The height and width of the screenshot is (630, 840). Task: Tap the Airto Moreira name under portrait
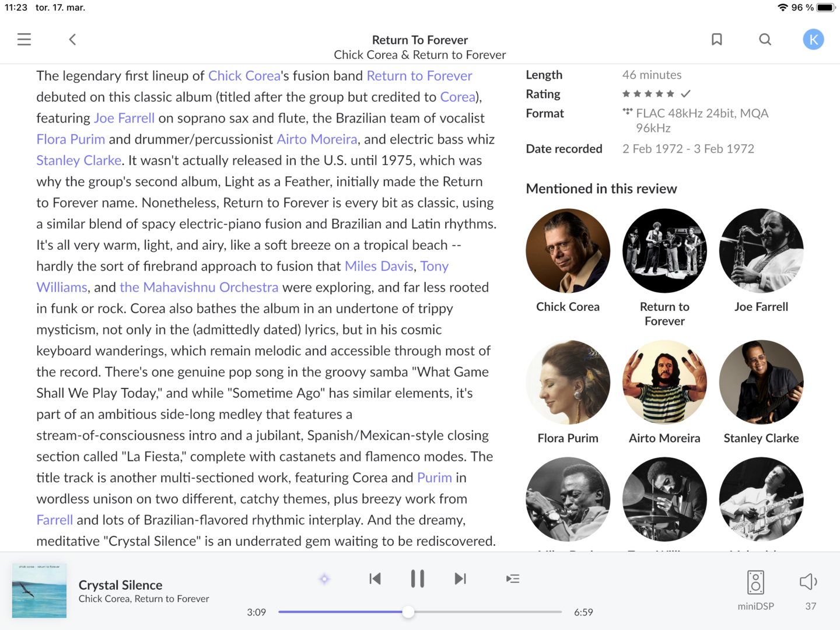pos(664,438)
